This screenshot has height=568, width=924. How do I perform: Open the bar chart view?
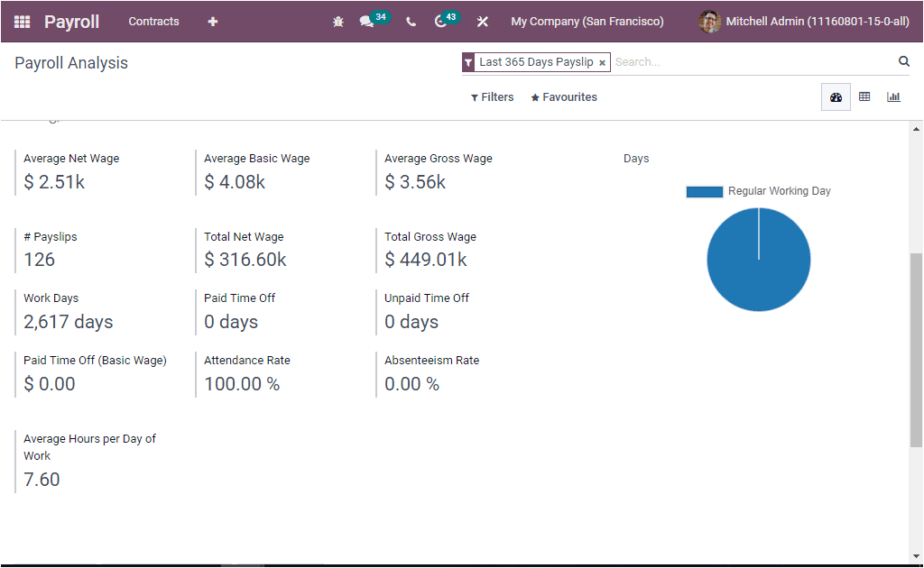[x=893, y=96]
